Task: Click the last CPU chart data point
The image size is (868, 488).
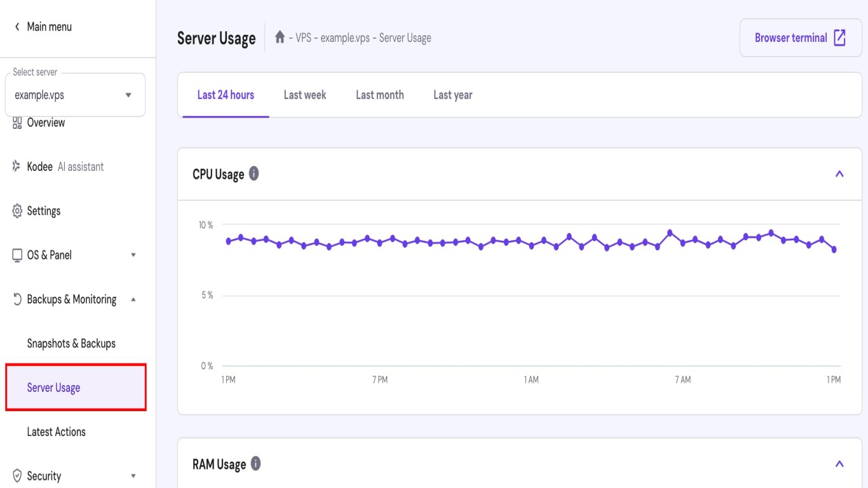Action: [x=834, y=250]
